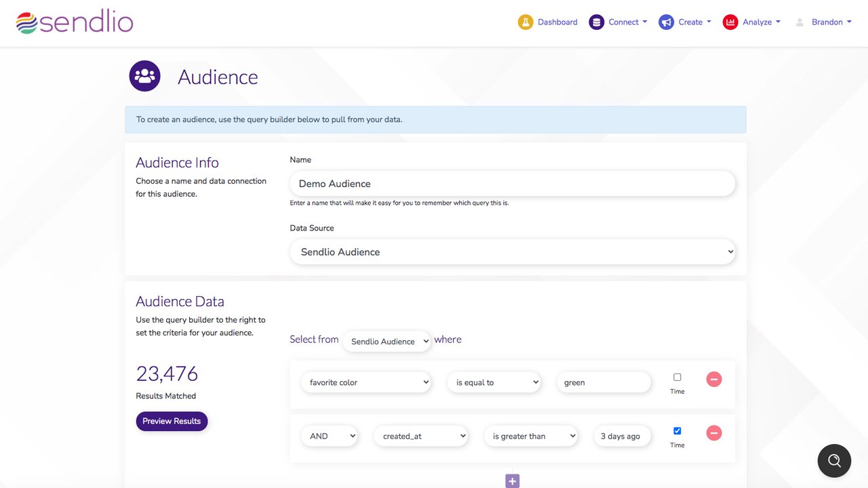Click the Analyze chart icon
The width and height of the screenshot is (868, 488).
(730, 22)
